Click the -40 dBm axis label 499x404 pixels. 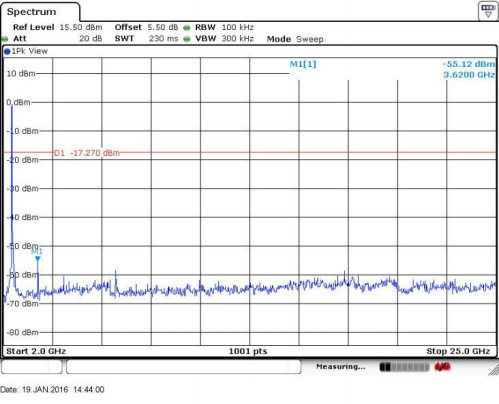22,217
